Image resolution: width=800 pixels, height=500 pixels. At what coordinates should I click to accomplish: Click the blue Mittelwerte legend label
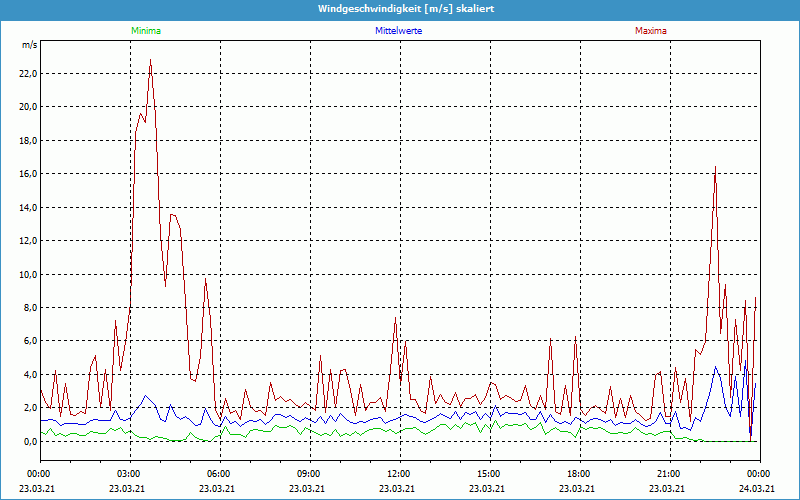[398, 31]
